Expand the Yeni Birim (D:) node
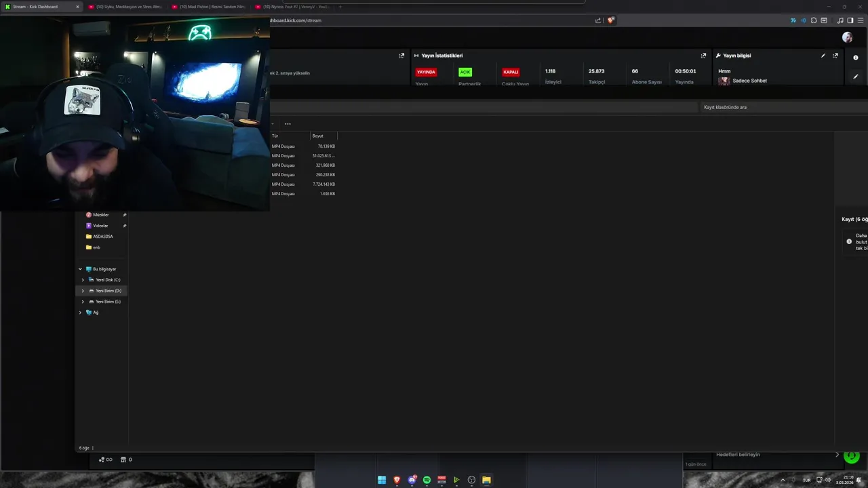Viewport: 868px width, 488px height. coord(83,291)
